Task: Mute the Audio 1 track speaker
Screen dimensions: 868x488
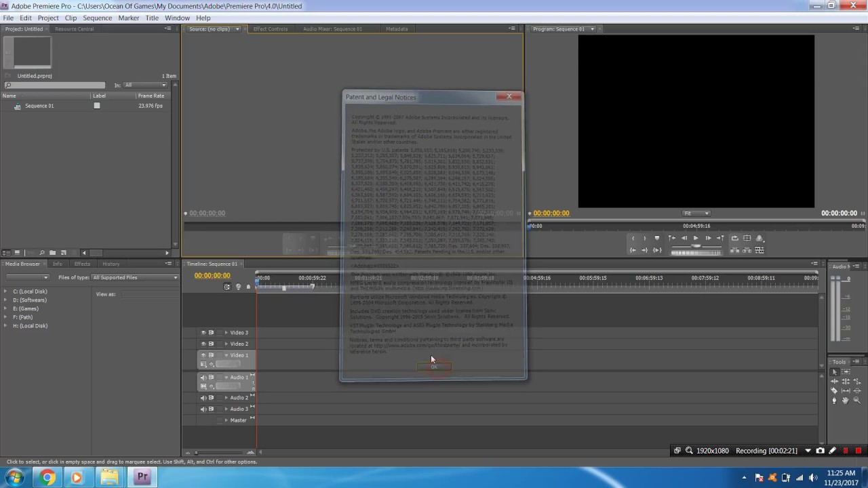Action: click(203, 378)
